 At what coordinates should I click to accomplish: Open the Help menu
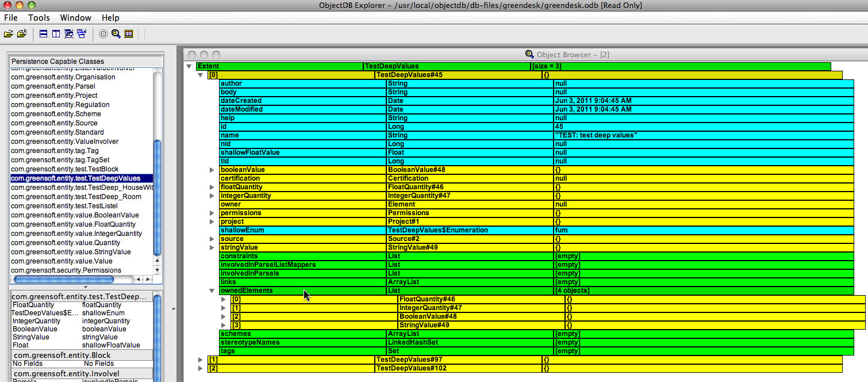[110, 18]
